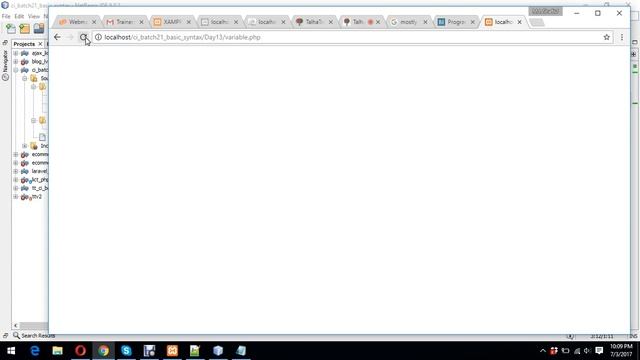Bookmark this page with the star icon

click(x=607, y=37)
